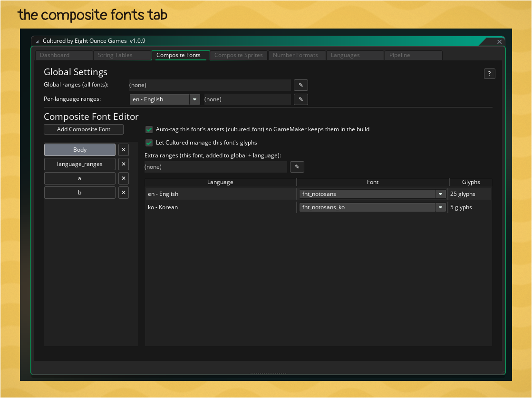Click the per-language ranges (none) field

click(x=247, y=99)
